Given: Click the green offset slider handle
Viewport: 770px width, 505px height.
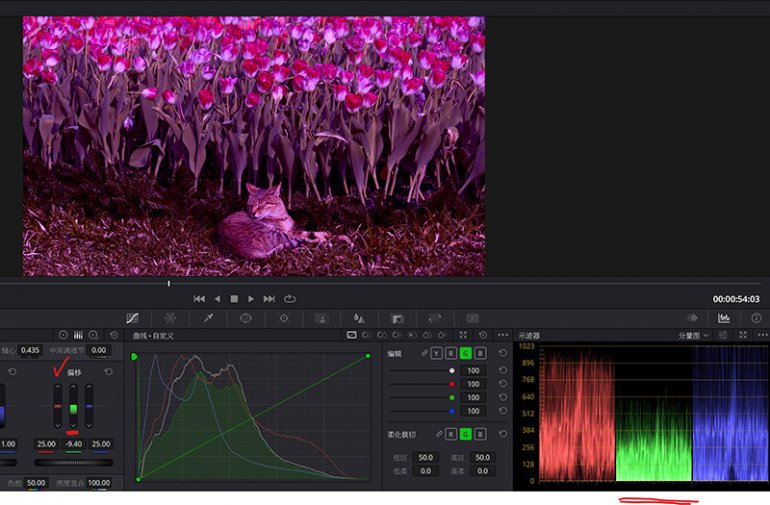Looking at the screenshot, I should (x=73, y=409).
